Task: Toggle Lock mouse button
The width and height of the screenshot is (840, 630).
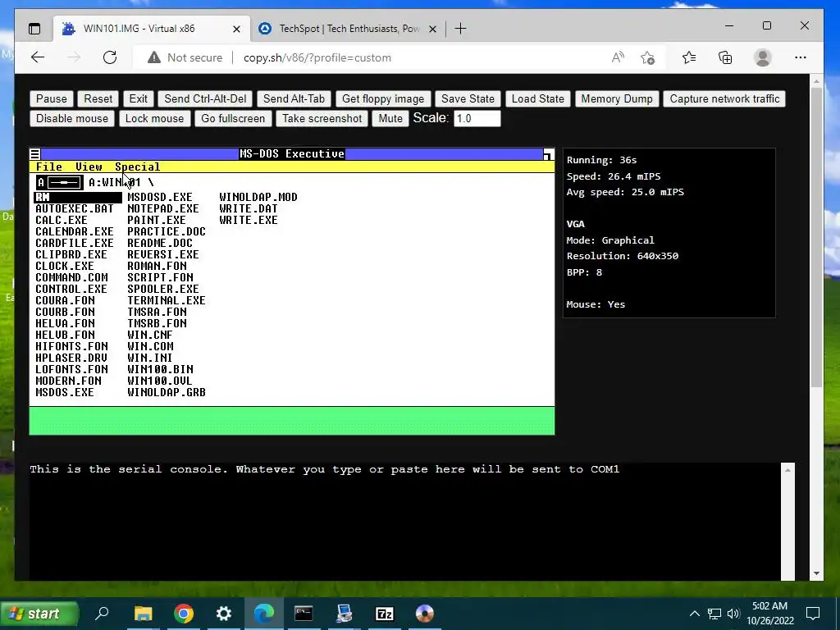Action: 154,118
